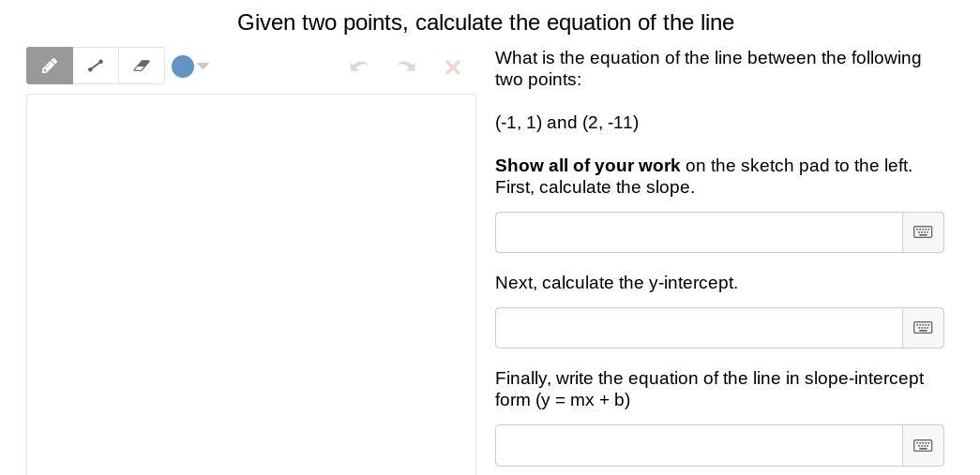The height and width of the screenshot is (475, 980).
Task: Focus the slope answer input box
Action: [699, 232]
